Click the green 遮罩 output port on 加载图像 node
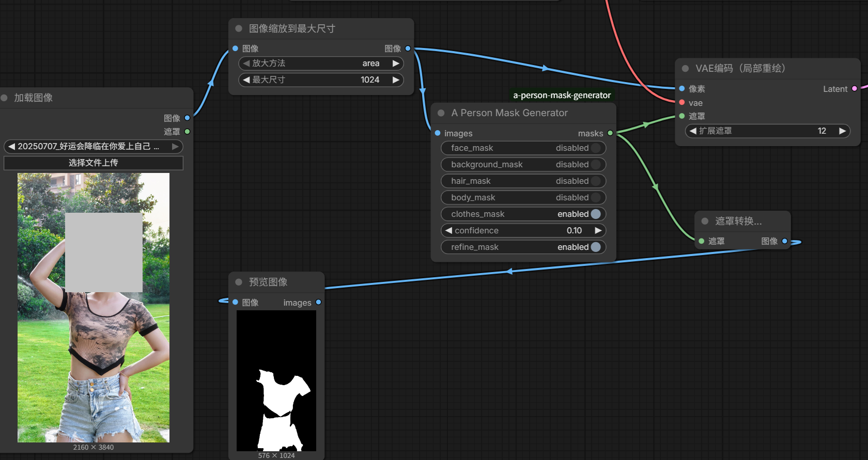Screen dimensions: 868x460 [187, 132]
